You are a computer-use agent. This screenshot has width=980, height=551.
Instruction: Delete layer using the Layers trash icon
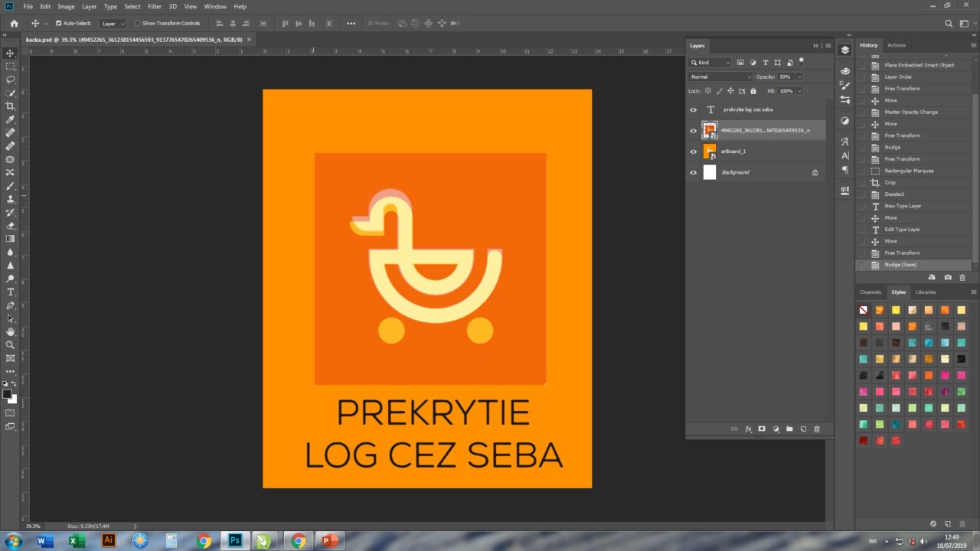pyautogui.click(x=816, y=429)
